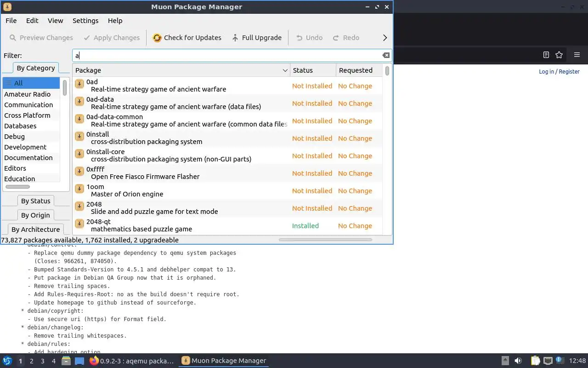
Task: Click the Log in link on the web page
Action: 546,72
